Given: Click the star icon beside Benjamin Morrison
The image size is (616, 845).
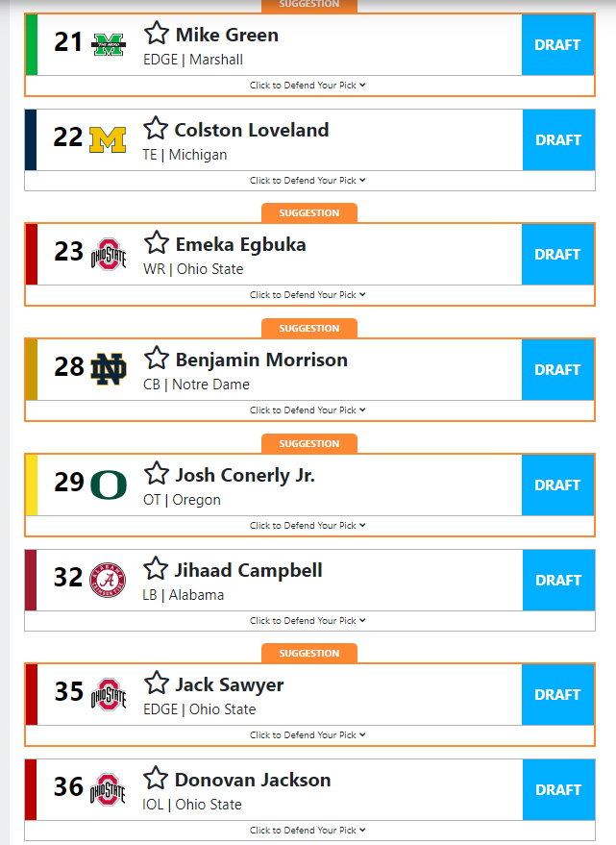Looking at the screenshot, I should pos(157,358).
